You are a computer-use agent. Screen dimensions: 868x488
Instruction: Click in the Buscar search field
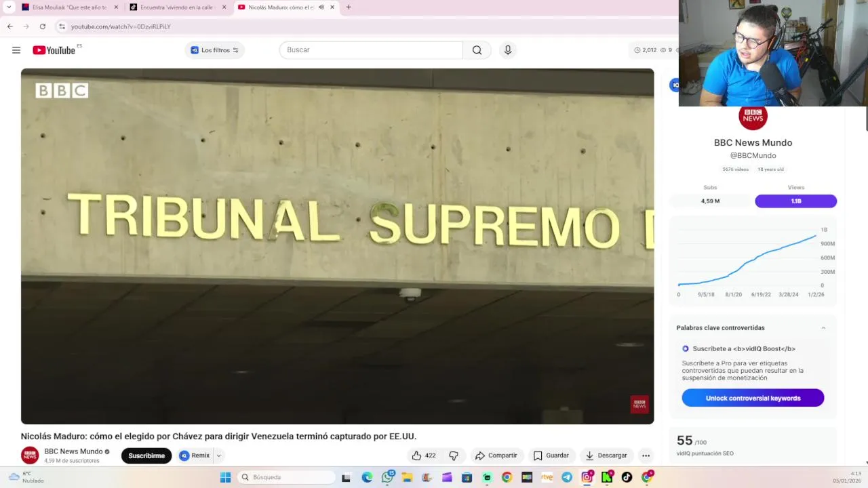(371, 50)
